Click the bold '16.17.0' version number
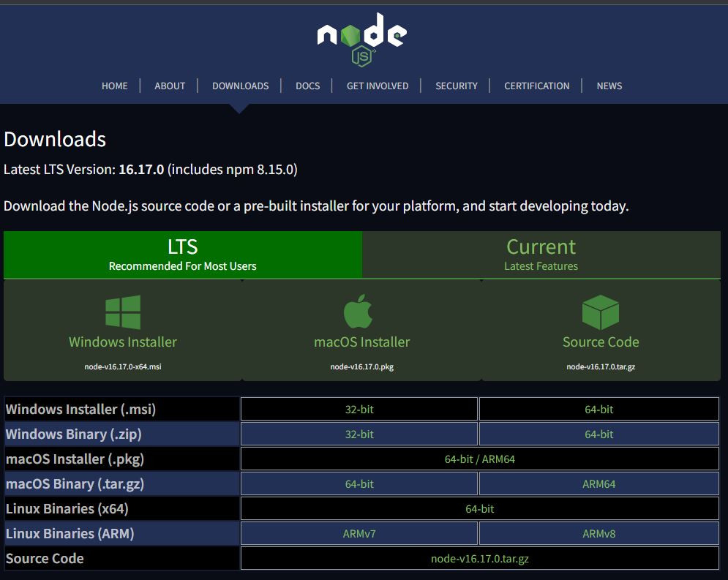 (141, 170)
